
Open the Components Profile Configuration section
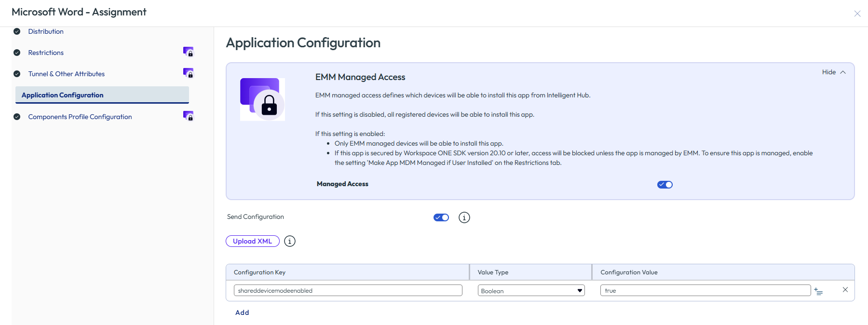[x=80, y=117]
